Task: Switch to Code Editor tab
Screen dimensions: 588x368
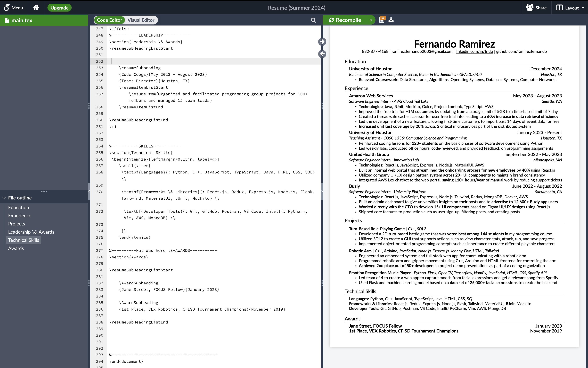Action: [x=109, y=20]
